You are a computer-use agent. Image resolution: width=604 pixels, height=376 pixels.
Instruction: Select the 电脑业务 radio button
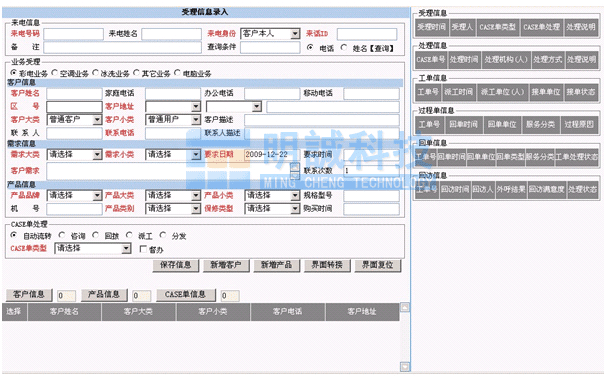click(x=177, y=73)
